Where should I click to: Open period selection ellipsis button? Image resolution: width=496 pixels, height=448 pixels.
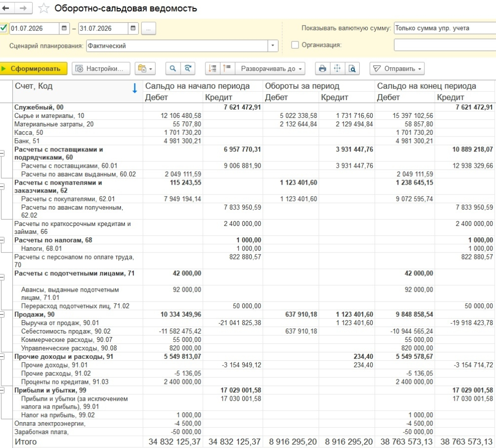[148, 28]
